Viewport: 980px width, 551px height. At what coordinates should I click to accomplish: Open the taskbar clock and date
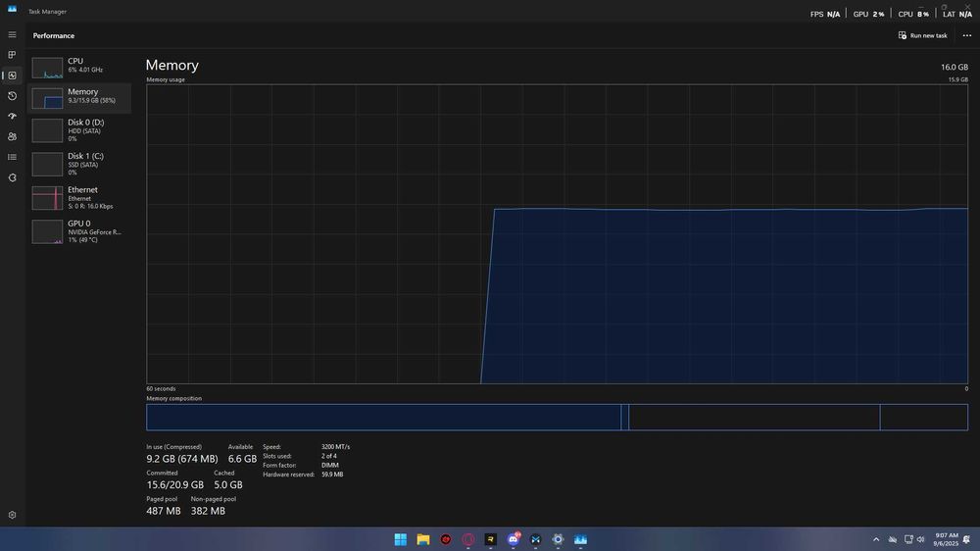pyautogui.click(x=946, y=539)
